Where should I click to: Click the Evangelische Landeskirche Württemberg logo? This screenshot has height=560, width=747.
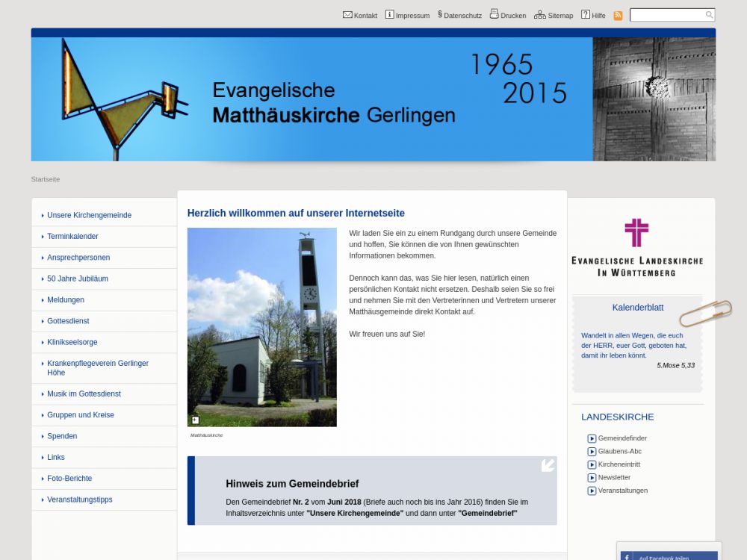pyautogui.click(x=636, y=248)
